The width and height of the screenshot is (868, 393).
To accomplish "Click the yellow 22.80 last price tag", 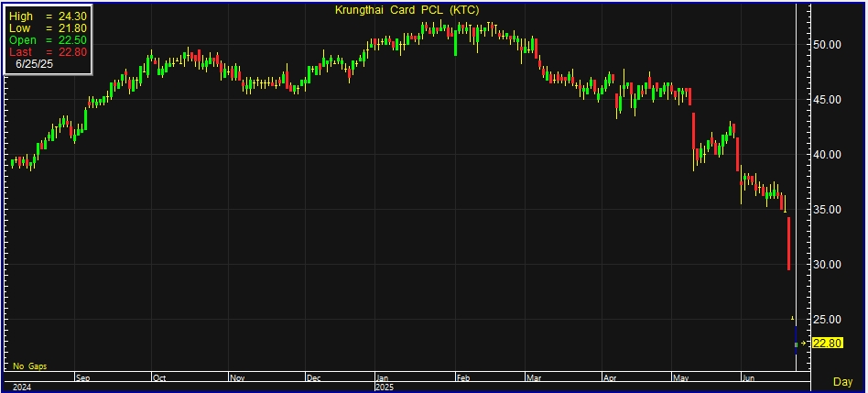I will click(x=827, y=344).
